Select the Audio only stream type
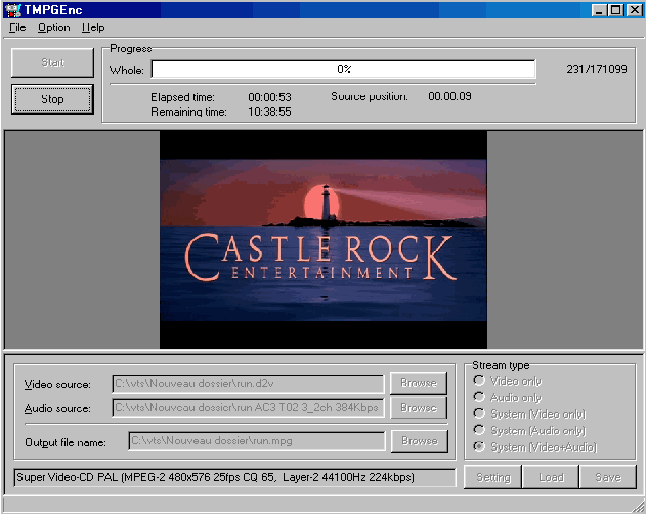Viewport: 646px width, 514px height. (508, 397)
